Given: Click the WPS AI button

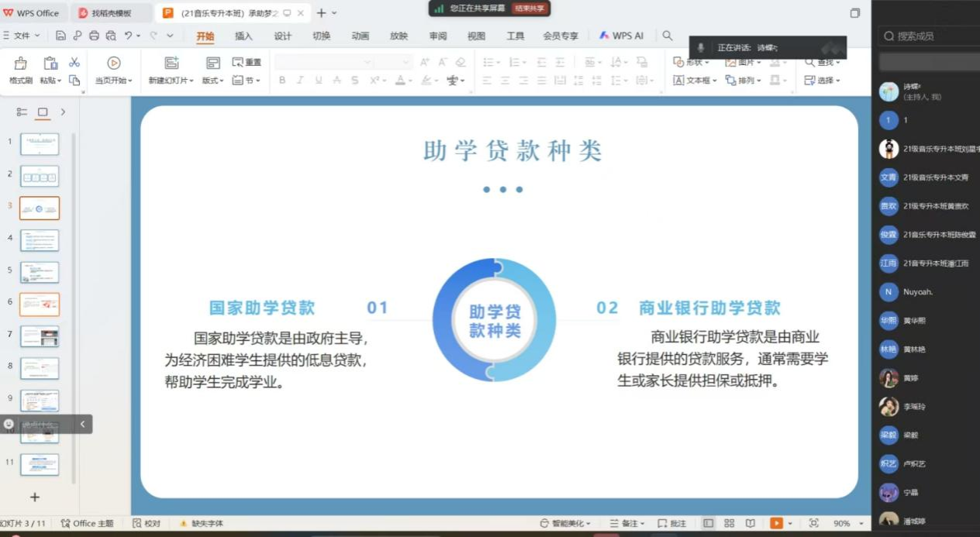Looking at the screenshot, I should 622,36.
